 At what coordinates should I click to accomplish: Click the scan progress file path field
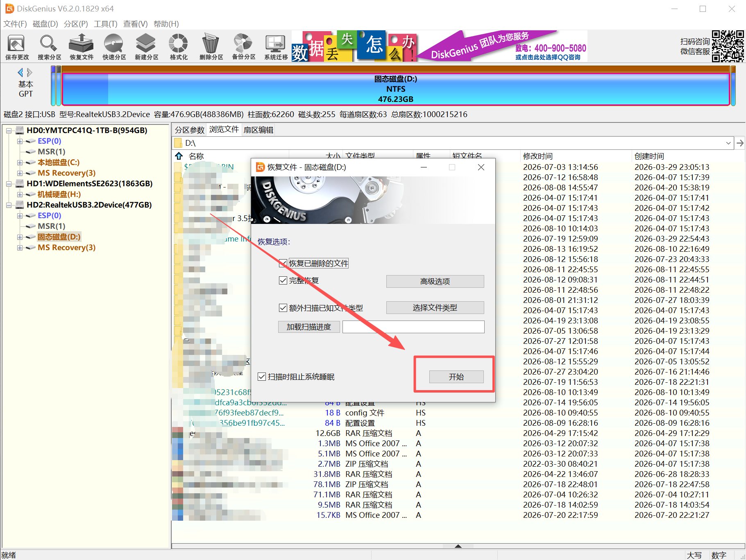[413, 327]
